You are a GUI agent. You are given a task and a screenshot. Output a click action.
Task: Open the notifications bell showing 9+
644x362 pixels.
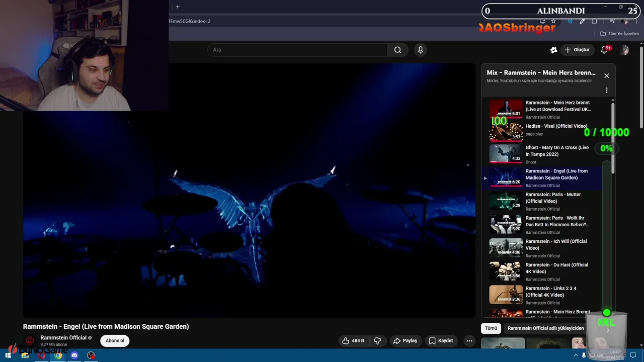[x=605, y=50]
